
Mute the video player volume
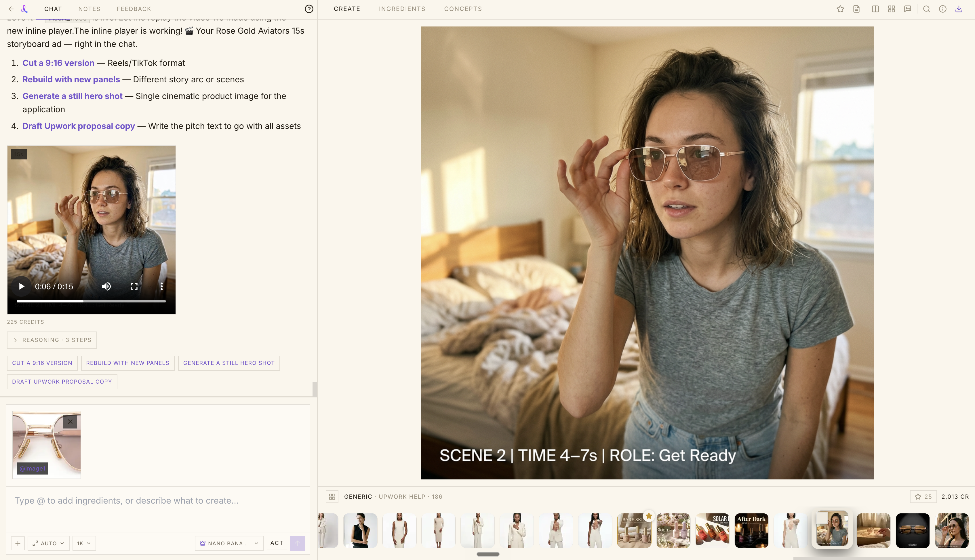click(x=106, y=286)
